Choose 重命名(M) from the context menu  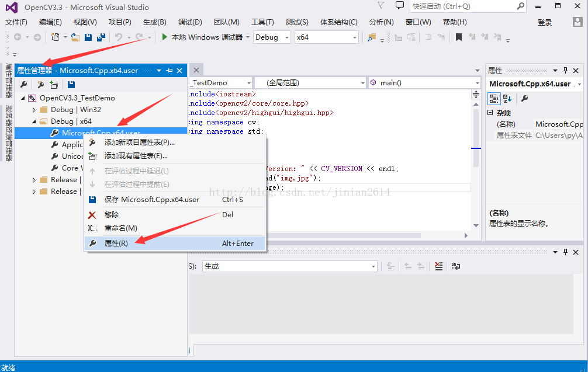click(x=175, y=228)
